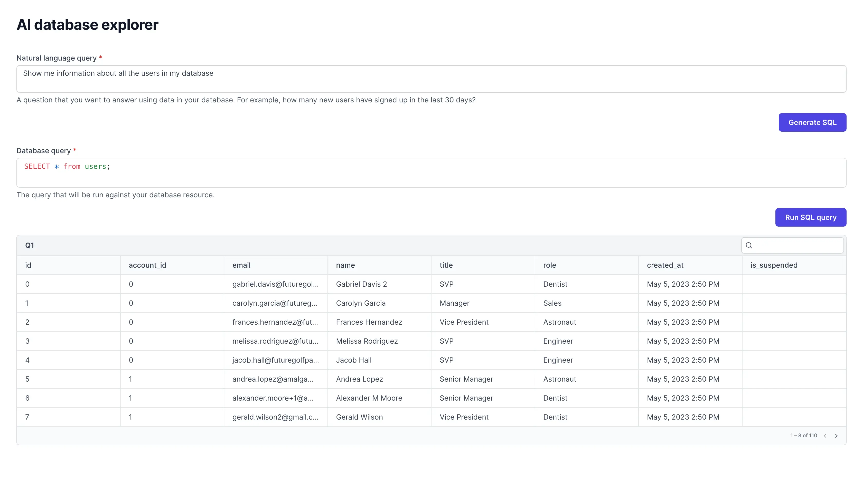This screenshot has height=504, width=863.
Task: Sort by the email column header
Action: click(276, 265)
